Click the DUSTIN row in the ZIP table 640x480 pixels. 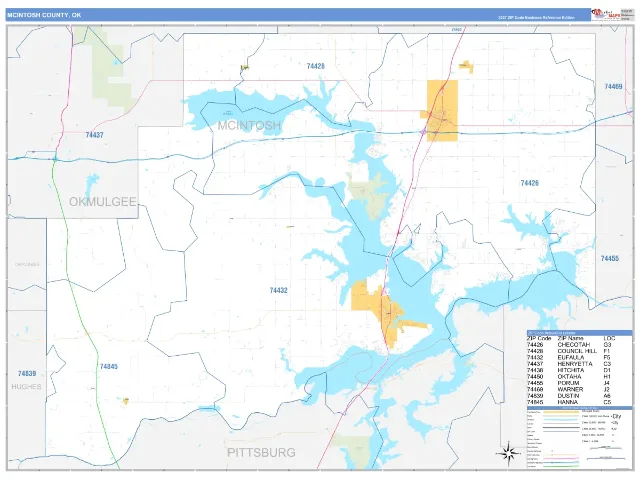click(579, 396)
